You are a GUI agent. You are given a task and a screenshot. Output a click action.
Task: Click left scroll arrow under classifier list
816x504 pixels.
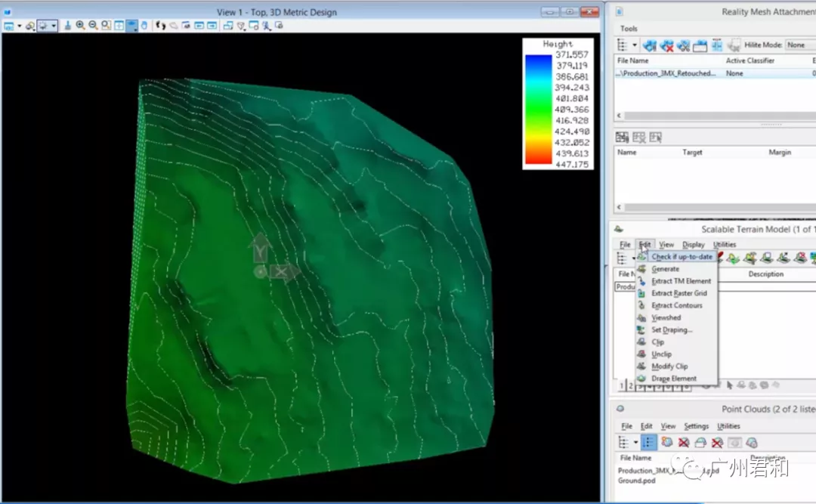coord(619,207)
